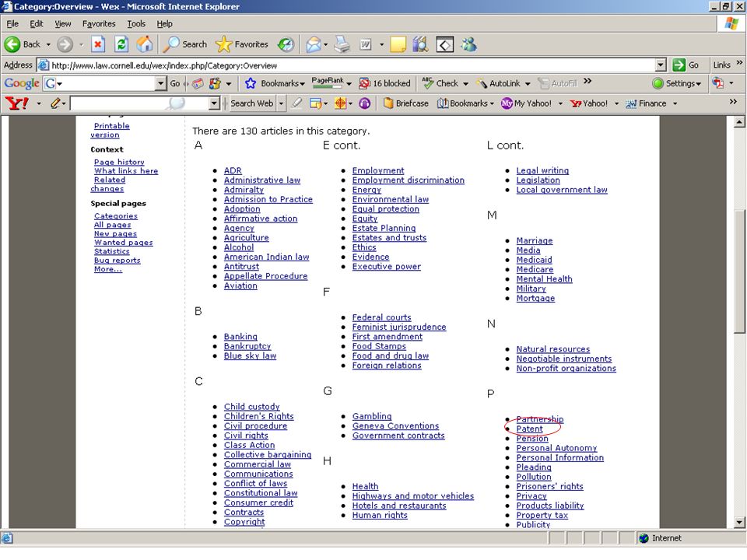Open the Help menu
Screen dimensions: 747x560
click(164, 23)
